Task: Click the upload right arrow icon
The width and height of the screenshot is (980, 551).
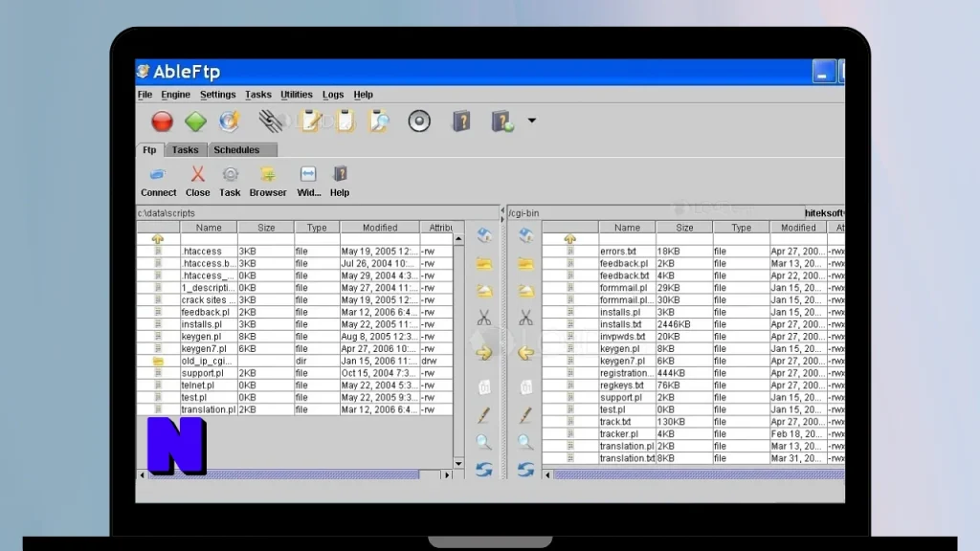Action: pyautogui.click(x=483, y=353)
